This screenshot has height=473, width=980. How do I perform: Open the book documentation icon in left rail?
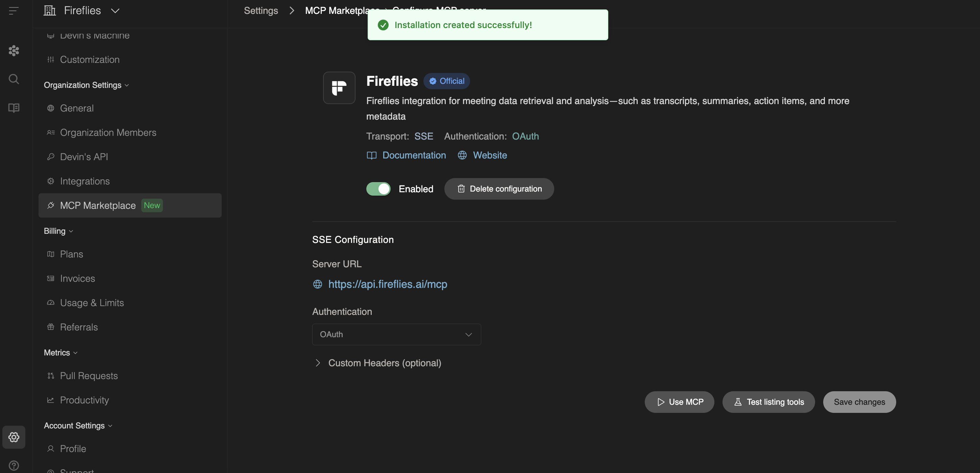tap(14, 108)
